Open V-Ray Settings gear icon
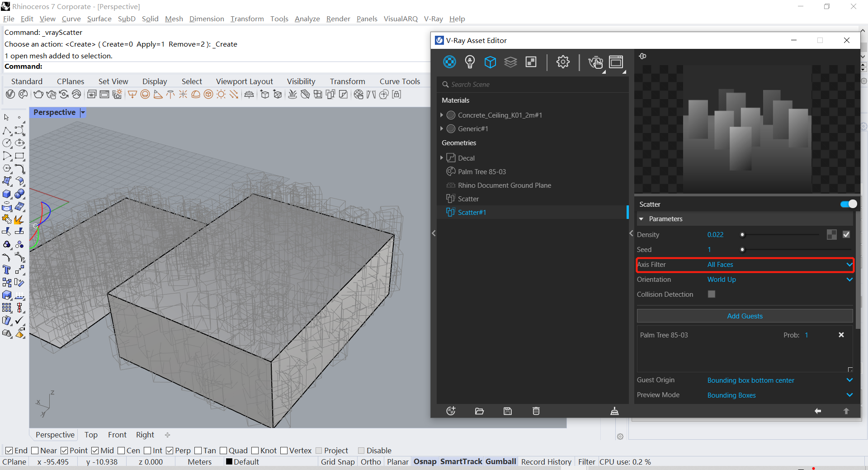The height and width of the screenshot is (470, 868). (x=563, y=62)
